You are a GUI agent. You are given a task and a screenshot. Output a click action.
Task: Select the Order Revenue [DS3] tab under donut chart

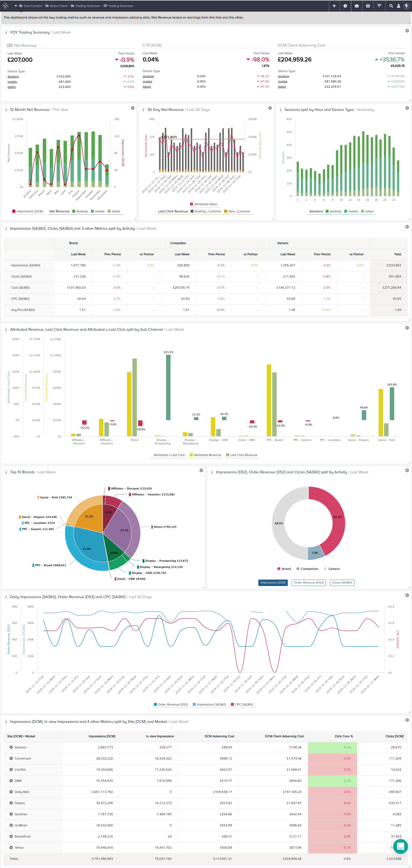pyautogui.click(x=308, y=582)
